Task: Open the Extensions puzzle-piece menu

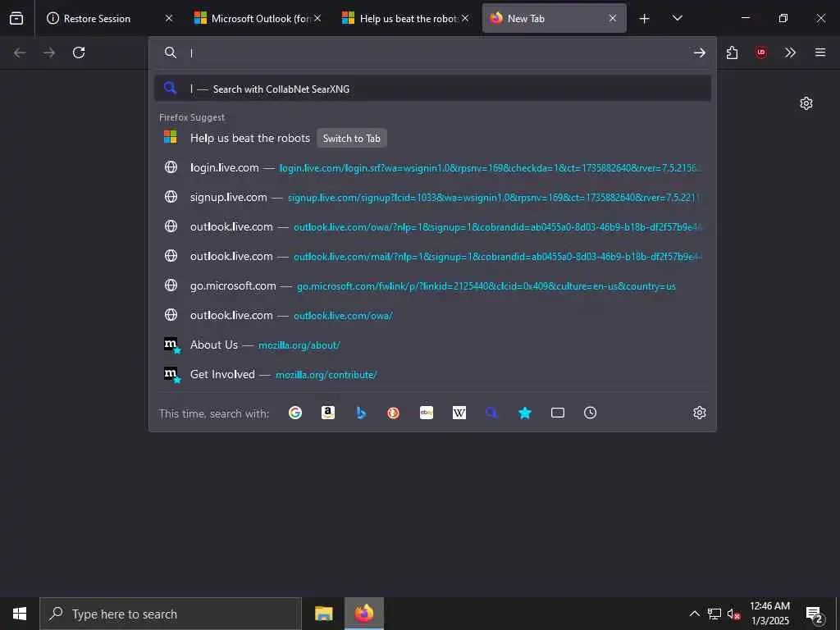Action: pos(732,52)
